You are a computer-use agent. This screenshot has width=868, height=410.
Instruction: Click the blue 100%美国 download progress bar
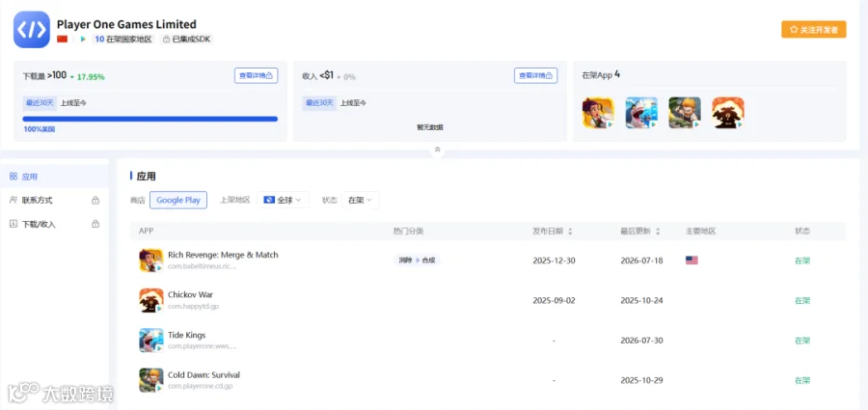[150, 119]
